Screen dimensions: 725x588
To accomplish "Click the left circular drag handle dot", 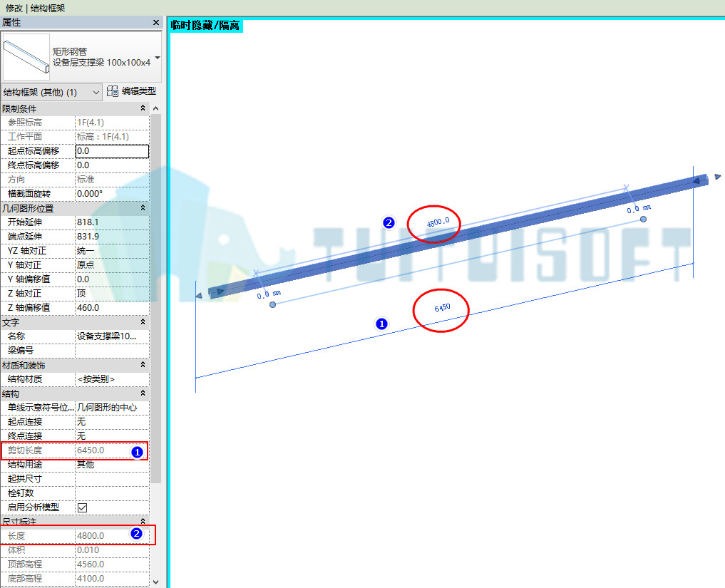I will tap(273, 304).
